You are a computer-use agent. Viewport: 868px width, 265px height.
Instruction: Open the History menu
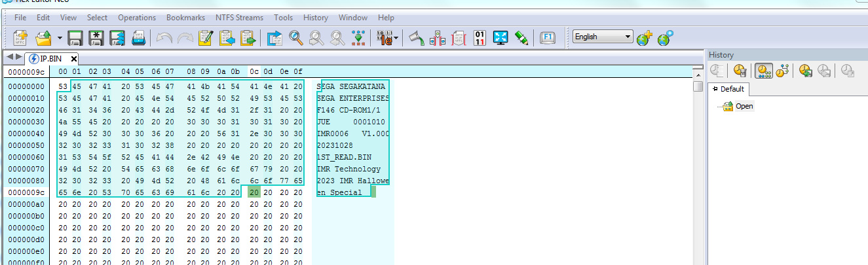click(316, 18)
